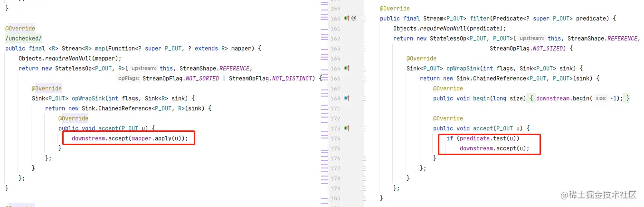Expand the folded begin method on line 168
This screenshot has height=207, width=644.
[364, 99]
